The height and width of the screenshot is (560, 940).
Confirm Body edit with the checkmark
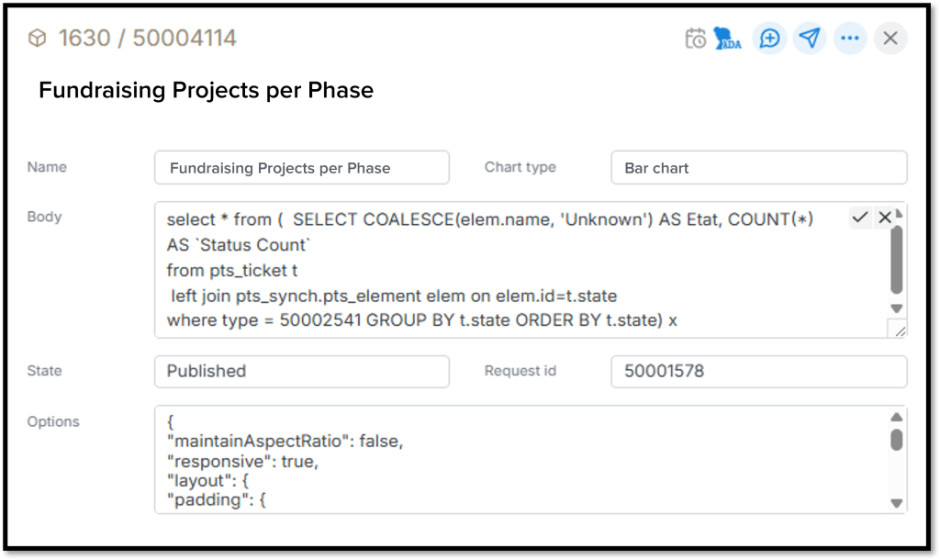(x=860, y=218)
